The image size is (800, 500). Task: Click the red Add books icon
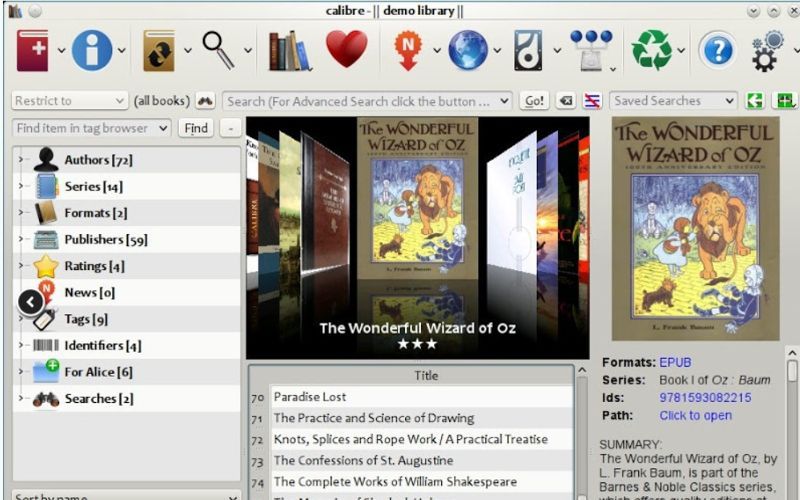pyautogui.click(x=32, y=49)
